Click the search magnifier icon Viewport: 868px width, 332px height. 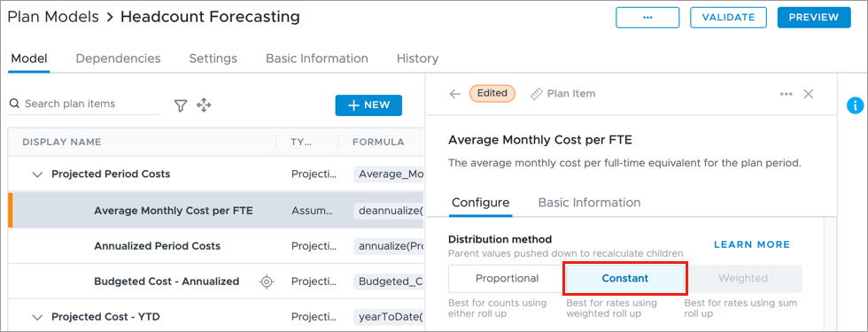tap(14, 104)
